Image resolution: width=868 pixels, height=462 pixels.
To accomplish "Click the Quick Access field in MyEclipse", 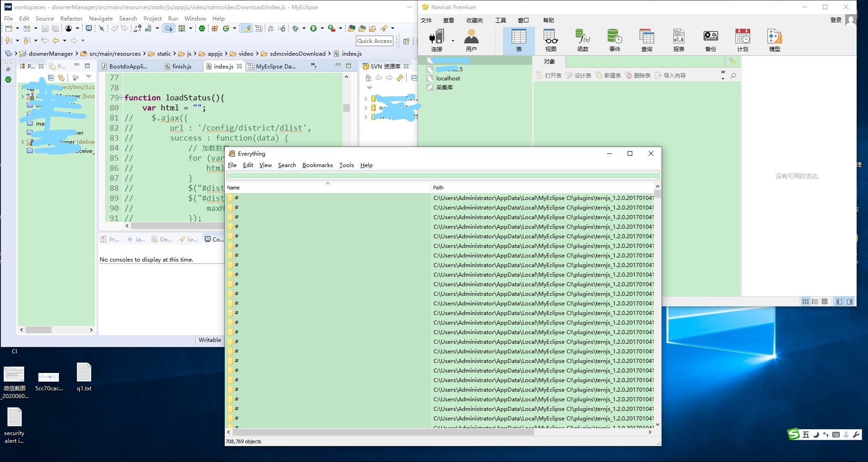I will click(375, 41).
